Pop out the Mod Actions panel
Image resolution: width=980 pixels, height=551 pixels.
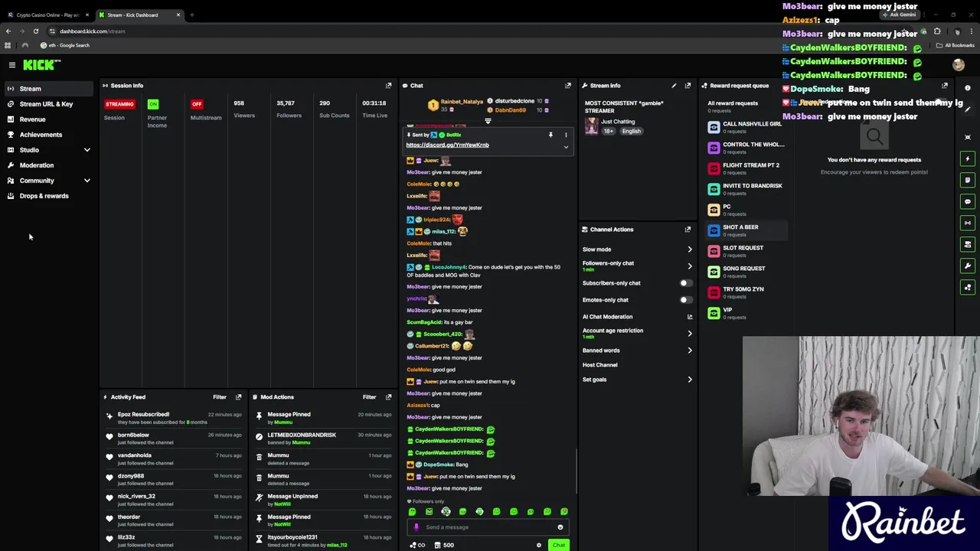pos(388,397)
